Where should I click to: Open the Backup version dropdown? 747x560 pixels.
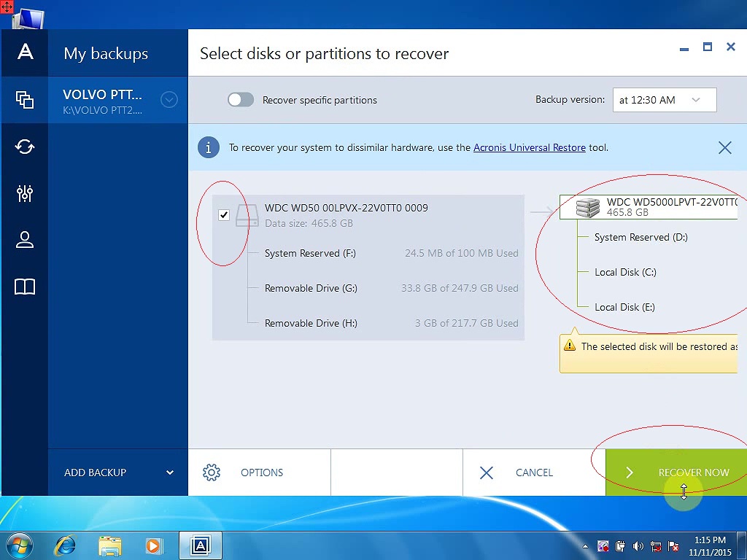tap(665, 100)
